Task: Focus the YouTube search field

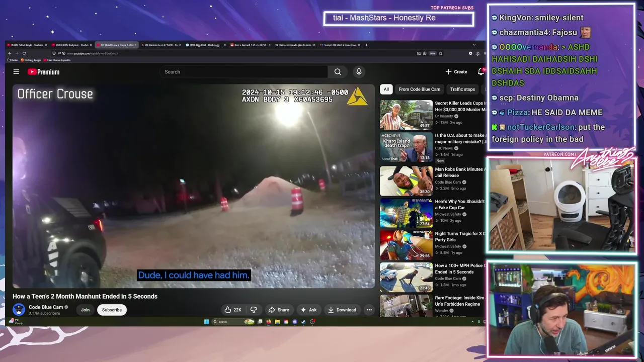Action: pyautogui.click(x=244, y=72)
